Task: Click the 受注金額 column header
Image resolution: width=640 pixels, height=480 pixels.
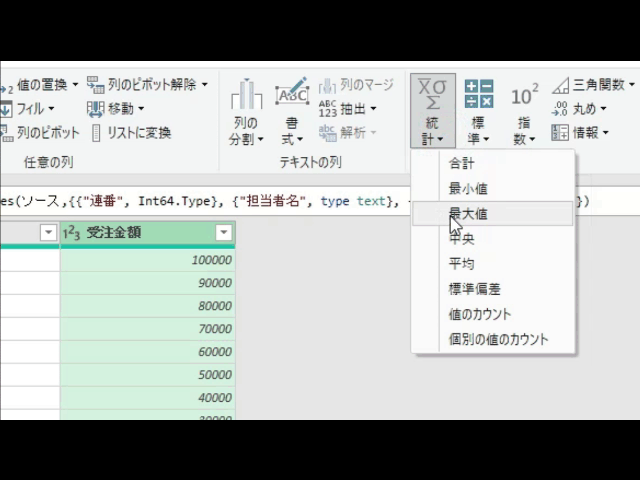Action: click(x=138, y=233)
